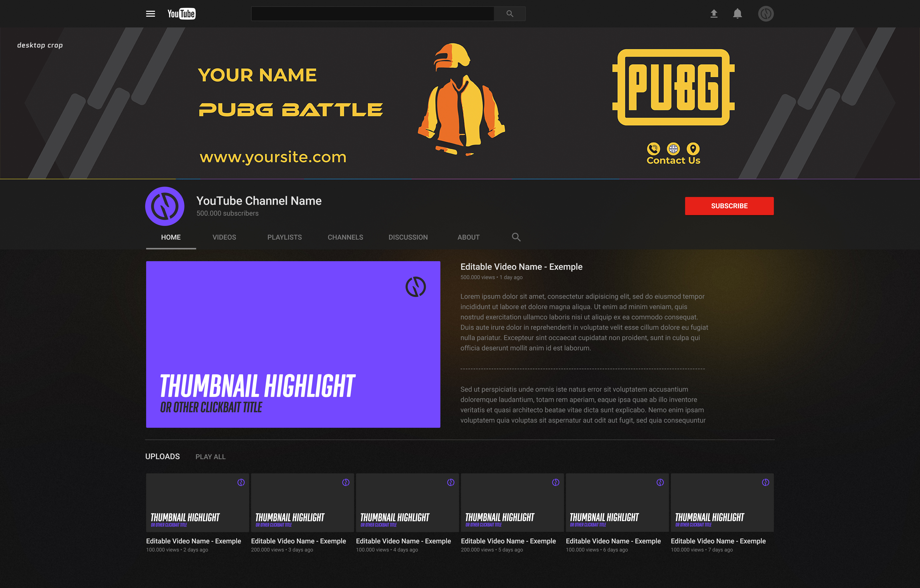Click inside the search input field
The width and height of the screenshot is (920, 588).
[x=373, y=14]
